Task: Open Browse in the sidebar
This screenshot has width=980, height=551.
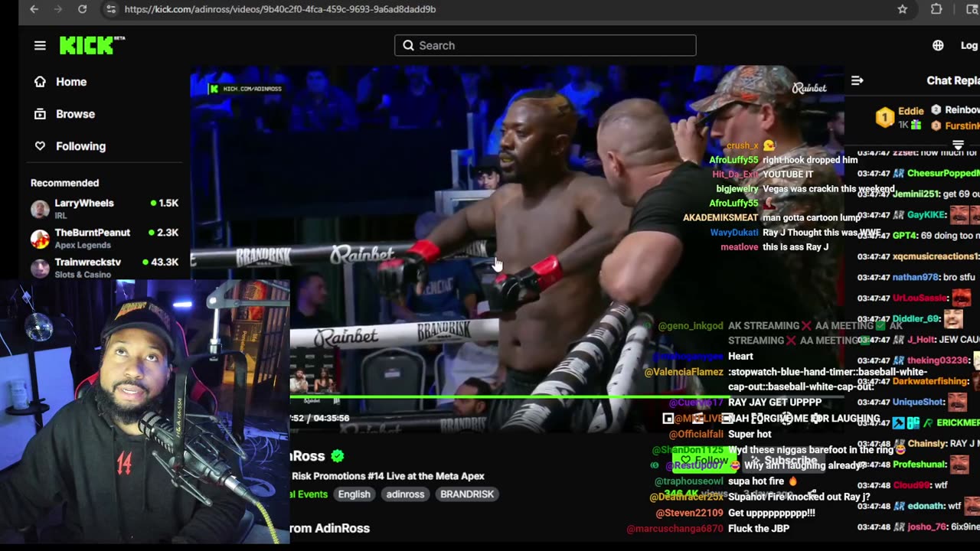Action: 75,114
